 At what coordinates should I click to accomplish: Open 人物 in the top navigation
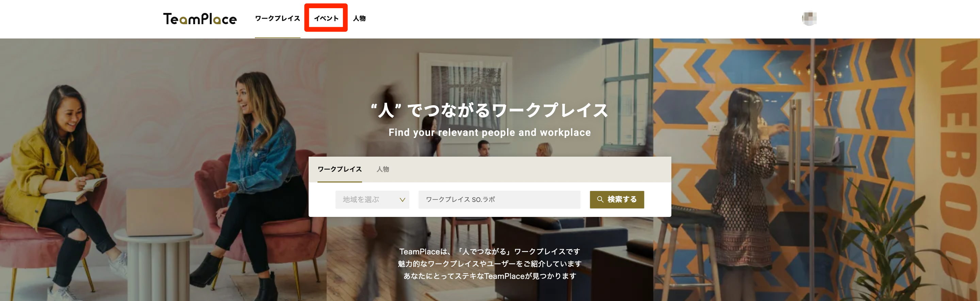[x=359, y=18]
